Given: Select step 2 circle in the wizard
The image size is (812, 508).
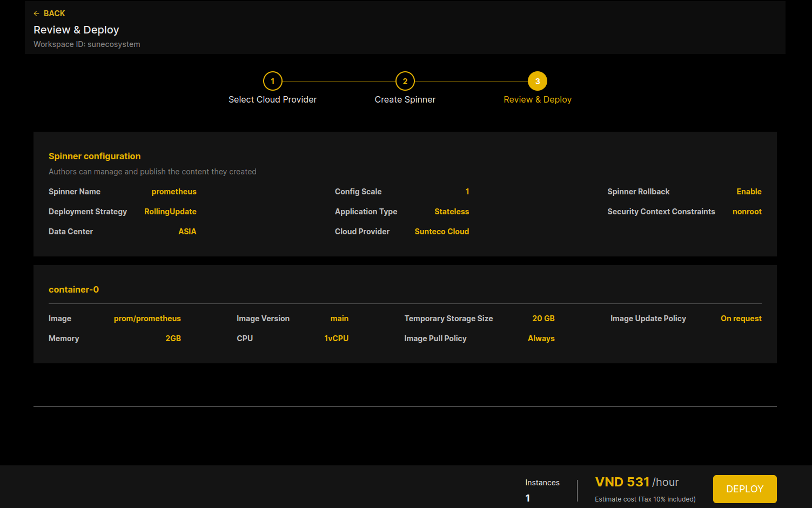Looking at the screenshot, I should click(405, 81).
